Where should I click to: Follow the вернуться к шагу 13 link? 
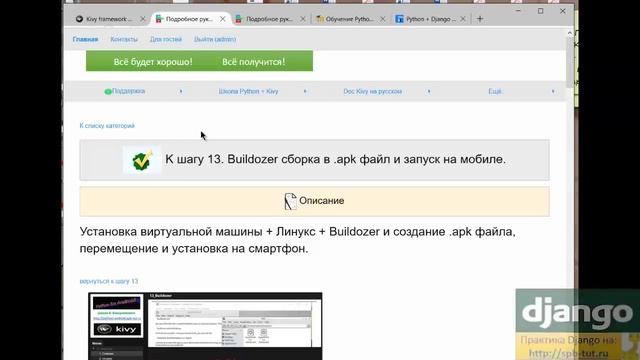tap(109, 281)
